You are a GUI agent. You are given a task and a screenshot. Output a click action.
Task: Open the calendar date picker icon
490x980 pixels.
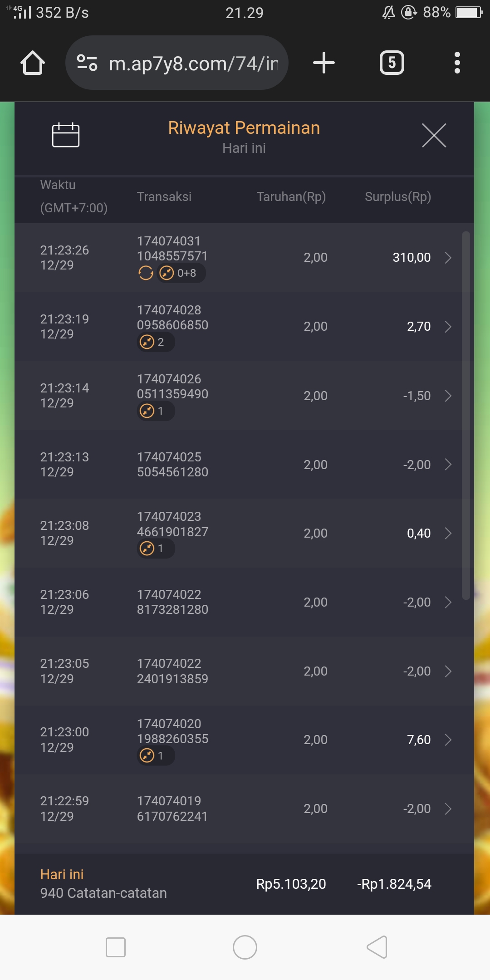[x=66, y=135]
